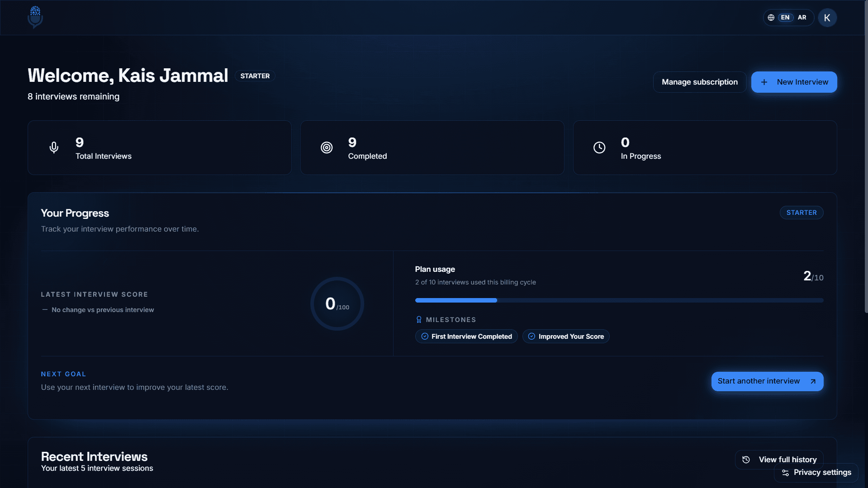Click the plan usage progress bar

pyautogui.click(x=619, y=300)
